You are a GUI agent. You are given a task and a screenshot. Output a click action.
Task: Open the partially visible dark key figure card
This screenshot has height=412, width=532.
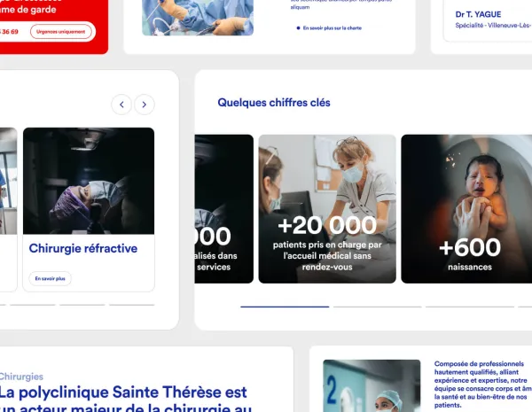point(224,209)
